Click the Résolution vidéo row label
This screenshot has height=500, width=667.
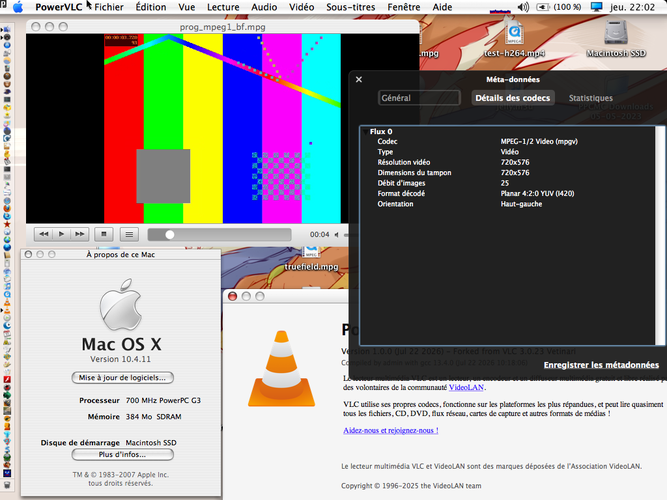tap(404, 162)
